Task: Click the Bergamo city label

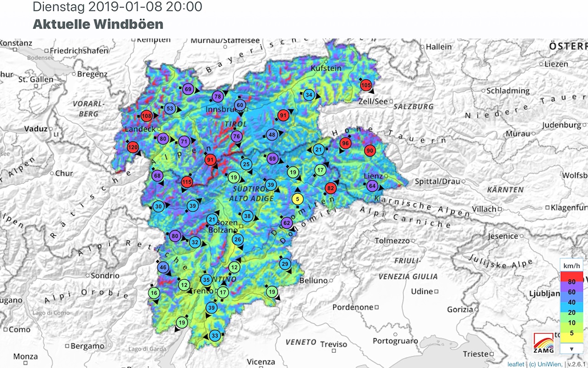Action: [87, 346]
